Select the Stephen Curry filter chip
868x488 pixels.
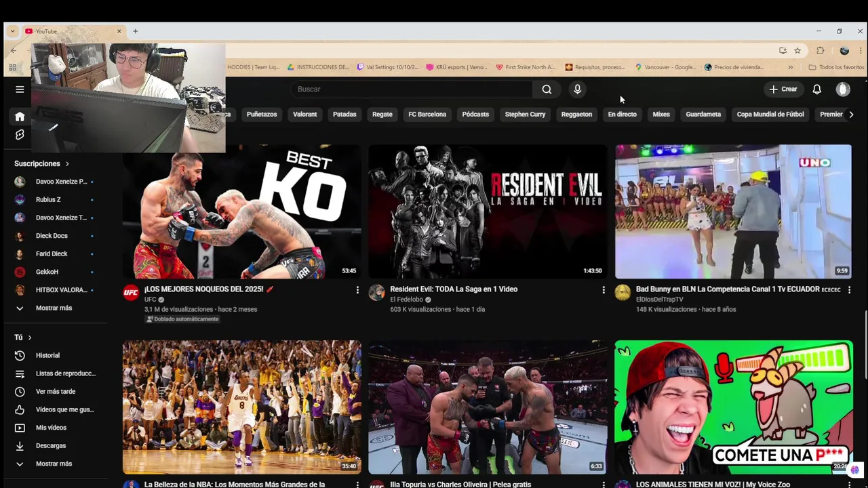coord(525,115)
